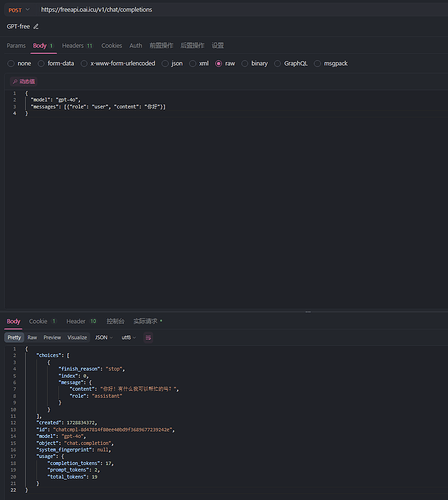Viewport: 448px width, 500px height.
Task: Click the Preview response view button
Action: point(52,338)
